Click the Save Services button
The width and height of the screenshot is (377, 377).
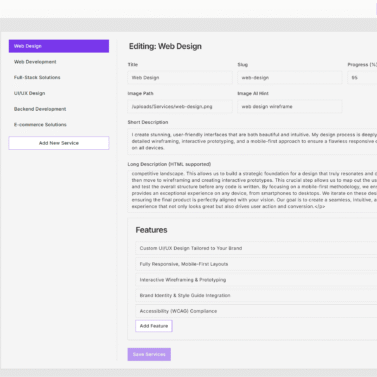[x=149, y=354]
